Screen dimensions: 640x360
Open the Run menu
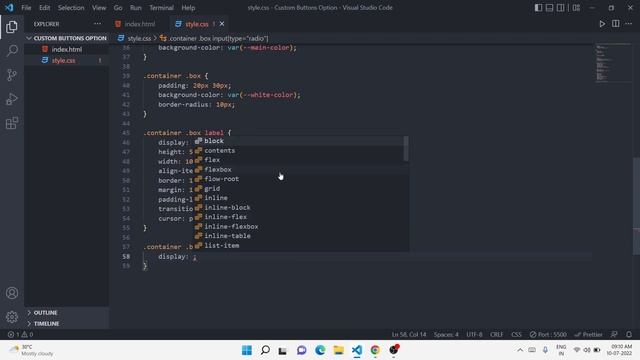[x=136, y=8]
